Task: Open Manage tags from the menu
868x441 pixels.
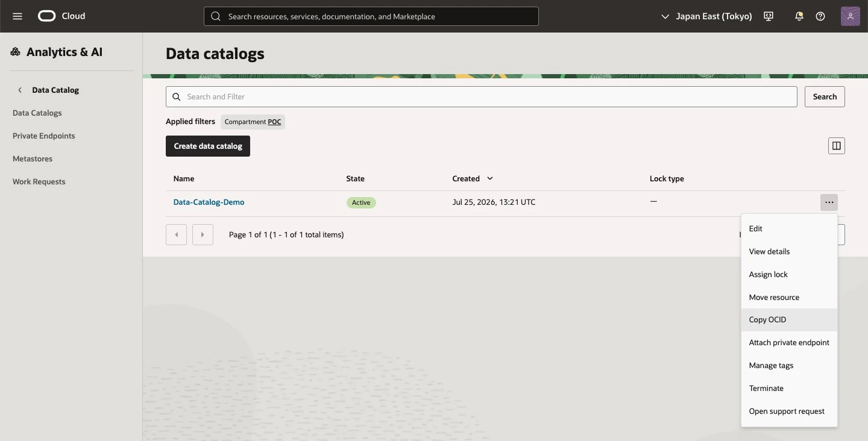Action: point(789,366)
